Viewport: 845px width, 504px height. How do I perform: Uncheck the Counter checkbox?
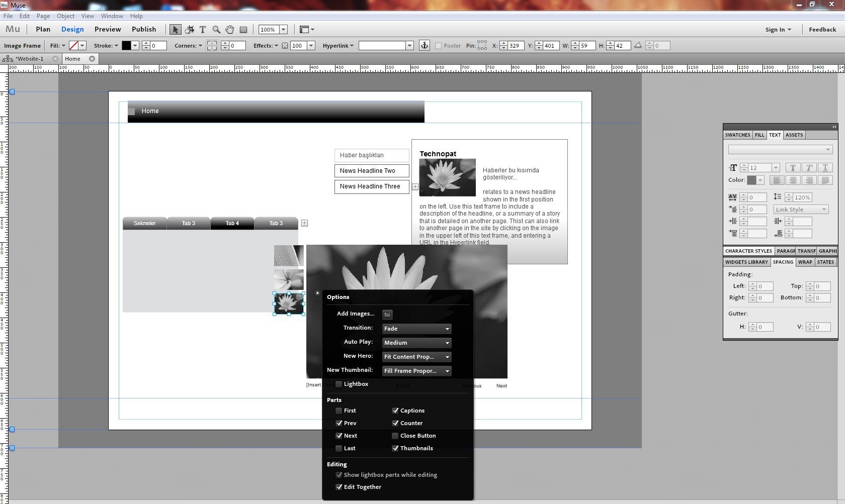pyautogui.click(x=395, y=423)
